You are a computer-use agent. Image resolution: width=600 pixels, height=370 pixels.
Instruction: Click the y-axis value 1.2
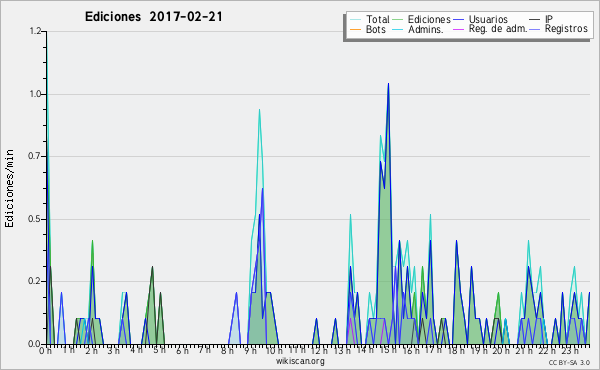(35, 31)
